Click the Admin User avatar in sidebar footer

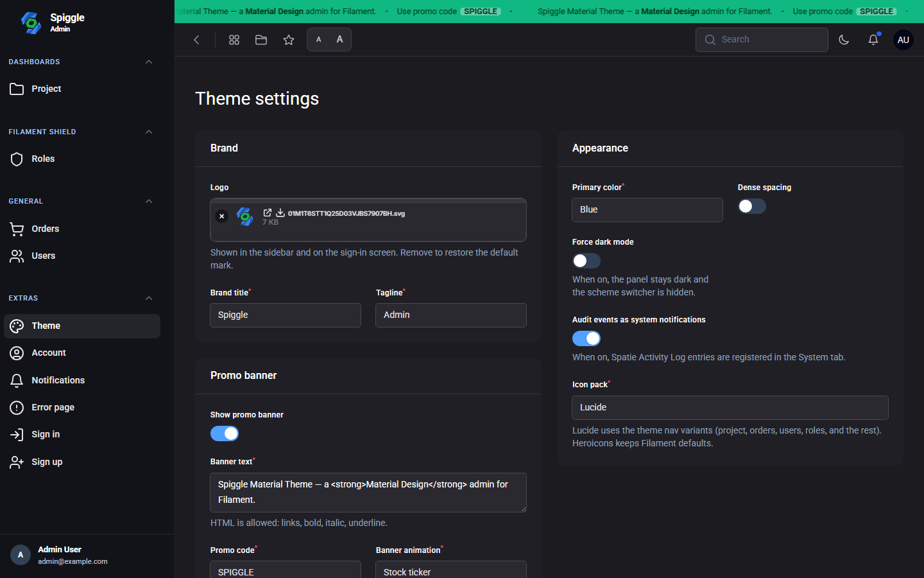coord(21,555)
